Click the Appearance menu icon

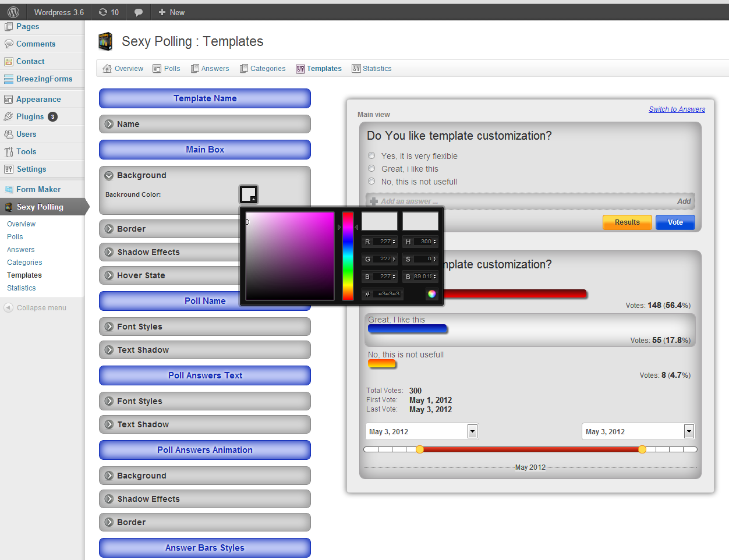[x=9, y=100]
